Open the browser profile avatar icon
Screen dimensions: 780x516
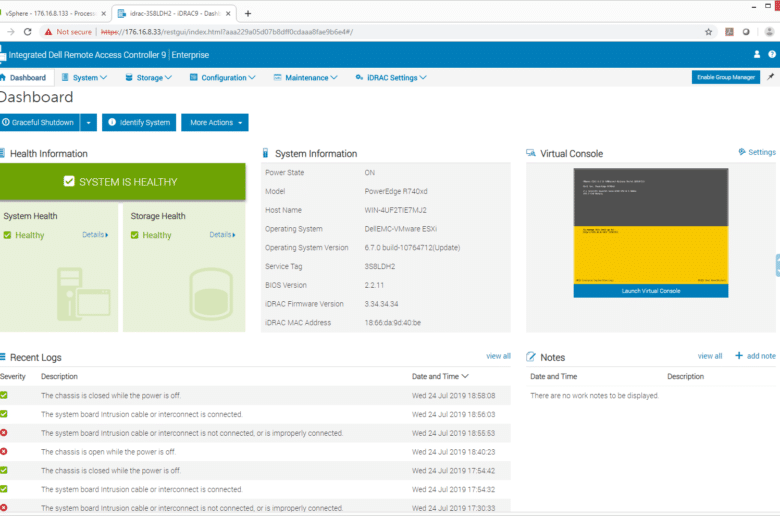[x=769, y=32]
